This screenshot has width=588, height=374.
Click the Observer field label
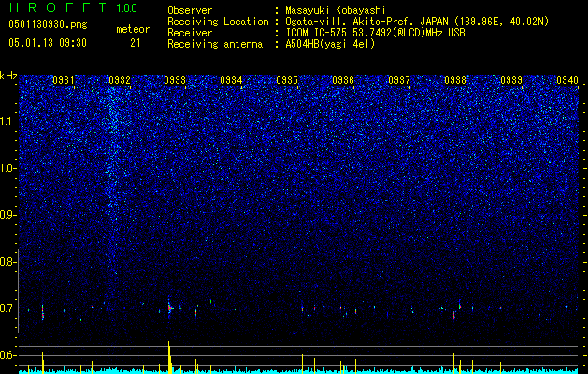coord(190,10)
